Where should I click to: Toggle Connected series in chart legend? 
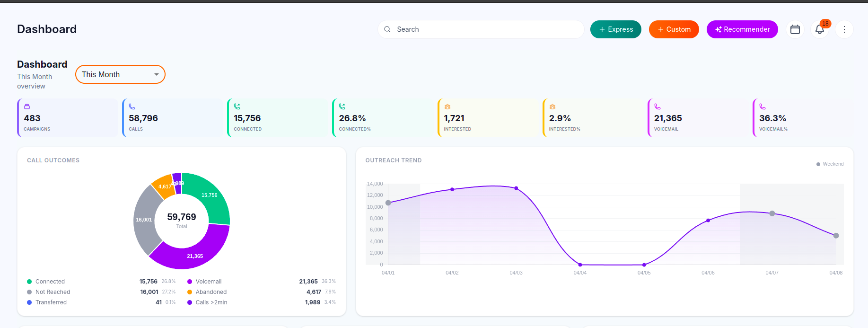tap(50, 282)
